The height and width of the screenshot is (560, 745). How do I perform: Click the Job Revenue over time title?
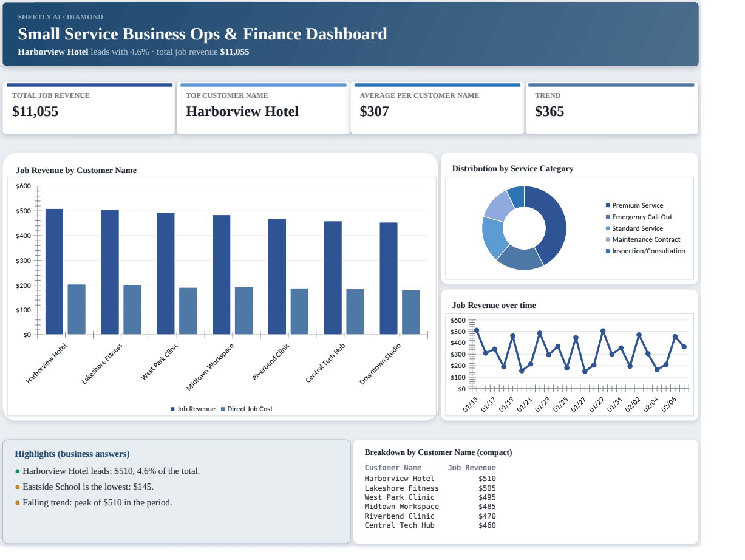tap(494, 305)
